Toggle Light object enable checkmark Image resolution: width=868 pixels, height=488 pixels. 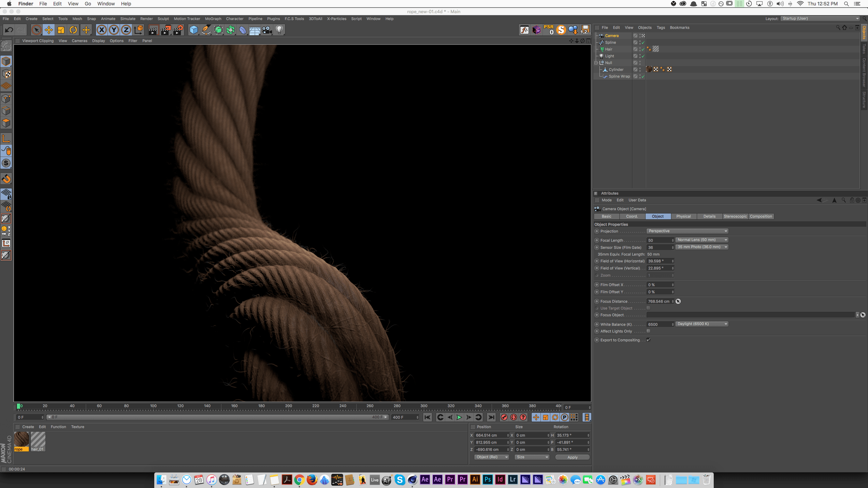click(x=643, y=56)
